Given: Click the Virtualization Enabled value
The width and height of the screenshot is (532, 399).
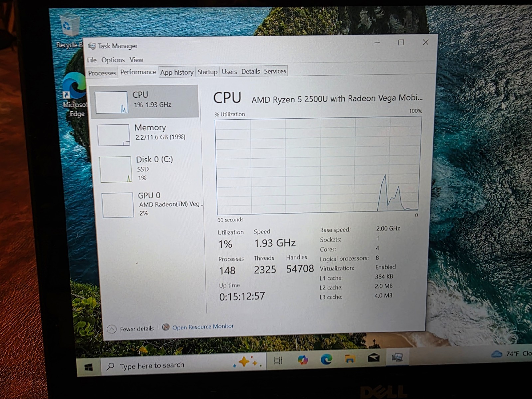Looking at the screenshot, I should 385,267.
